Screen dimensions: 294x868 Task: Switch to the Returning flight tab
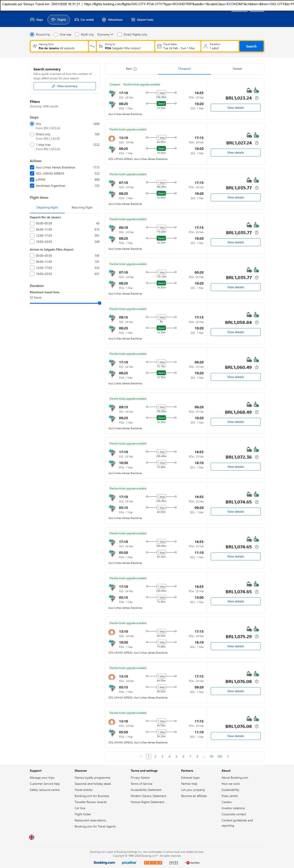tap(82, 208)
